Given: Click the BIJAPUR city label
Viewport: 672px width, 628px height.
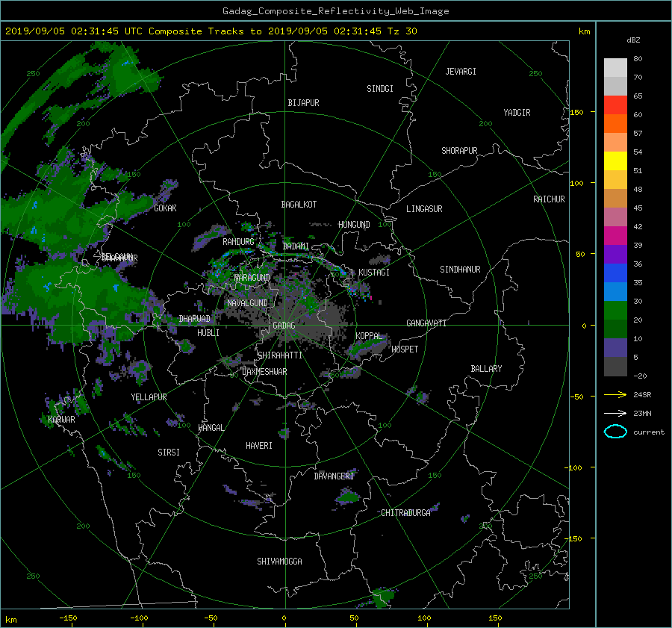Looking at the screenshot, I should (x=303, y=103).
